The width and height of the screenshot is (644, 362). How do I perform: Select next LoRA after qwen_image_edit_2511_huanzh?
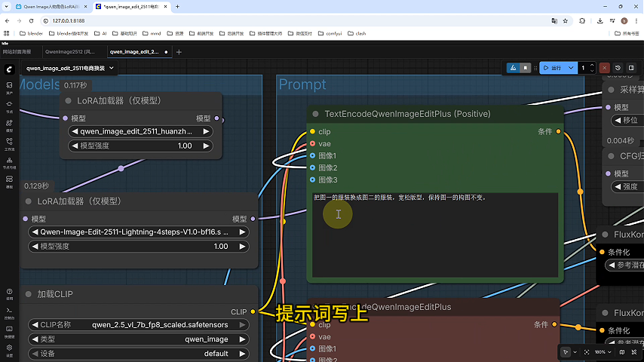[206, 131]
